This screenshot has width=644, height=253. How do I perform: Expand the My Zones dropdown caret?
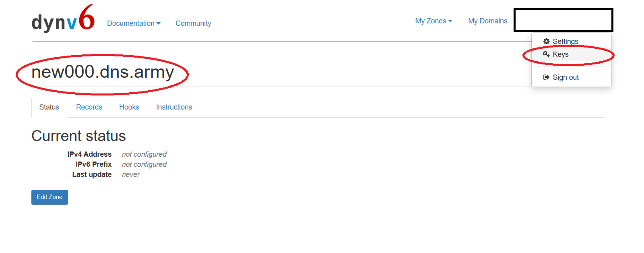pyautogui.click(x=450, y=21)
